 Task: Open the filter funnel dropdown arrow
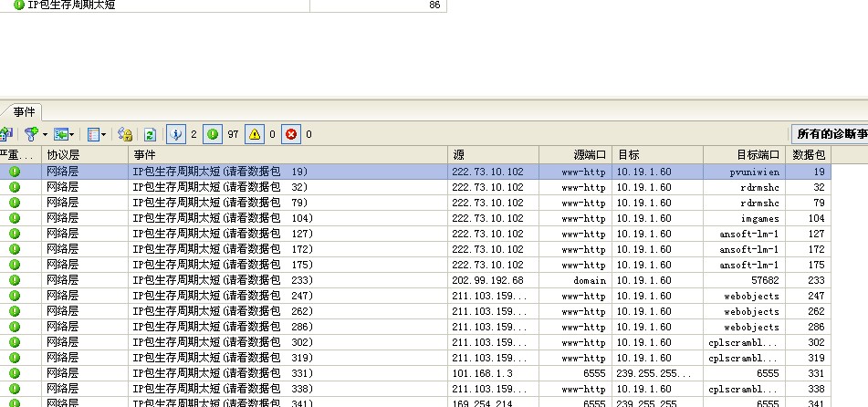click(x=45, y=134)
